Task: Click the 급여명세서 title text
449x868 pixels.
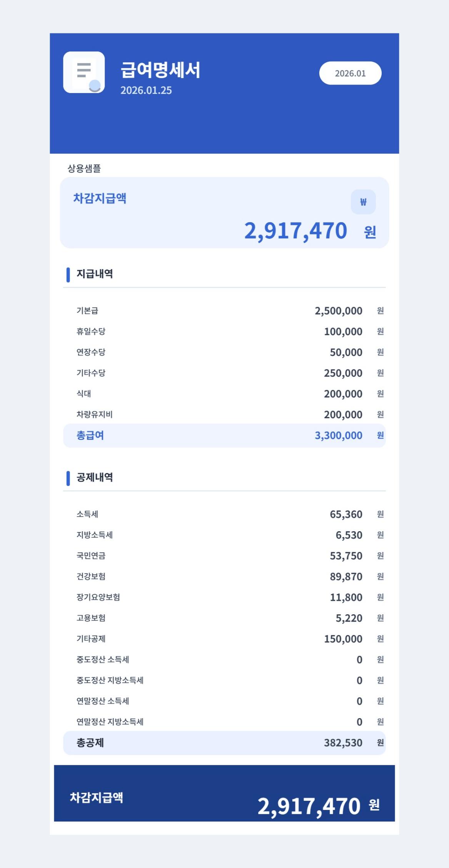Action: (x=160, y=70)
